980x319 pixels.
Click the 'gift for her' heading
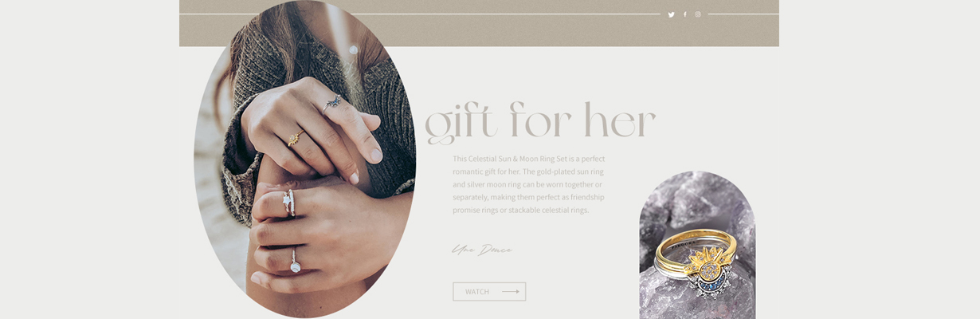coord(539,123)
